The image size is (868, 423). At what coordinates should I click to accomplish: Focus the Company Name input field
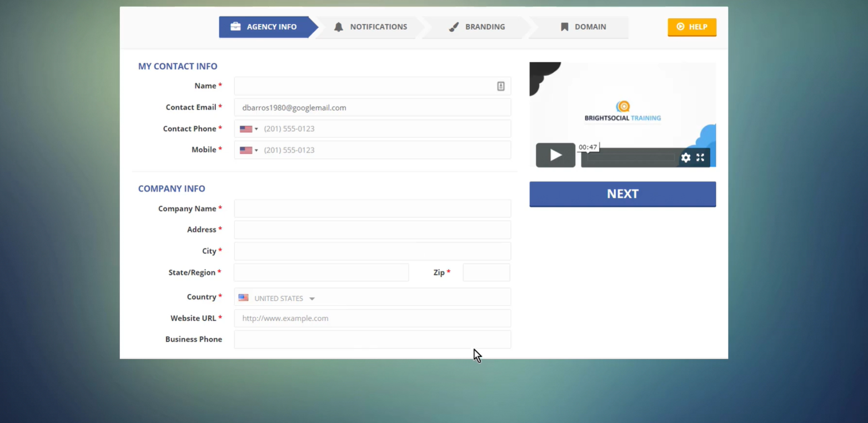pos(372,209)
